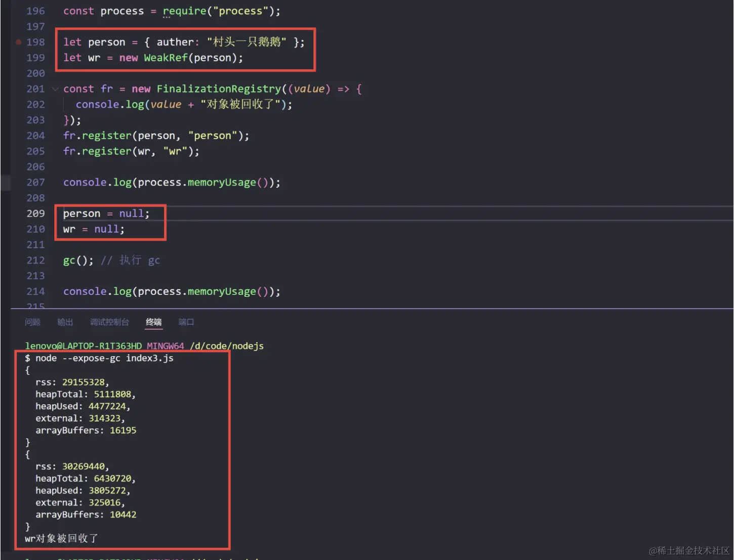Click arrayBuffers value 16195
The image size is (734, 560).
123,430
